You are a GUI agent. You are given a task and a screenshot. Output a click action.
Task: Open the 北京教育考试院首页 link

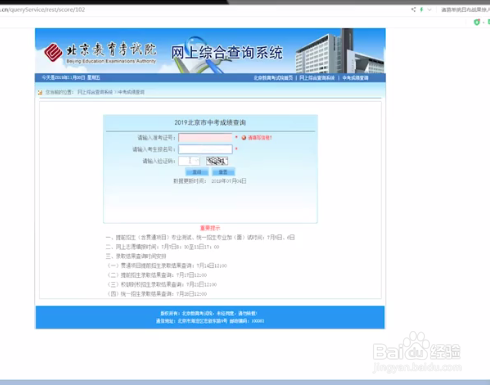[x=273, y=78]
